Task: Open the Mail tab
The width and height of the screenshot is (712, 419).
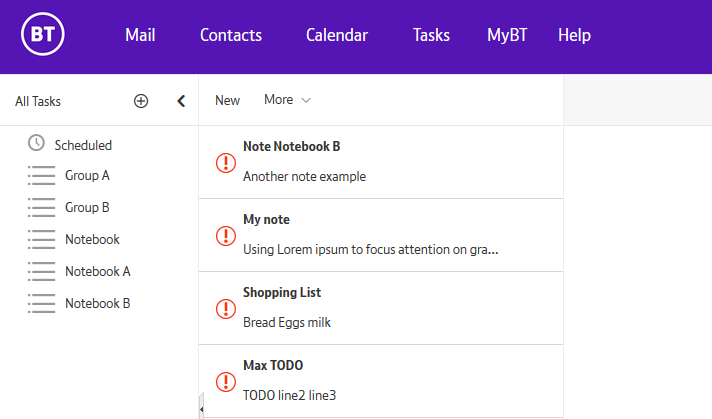Action: [140, 36]
